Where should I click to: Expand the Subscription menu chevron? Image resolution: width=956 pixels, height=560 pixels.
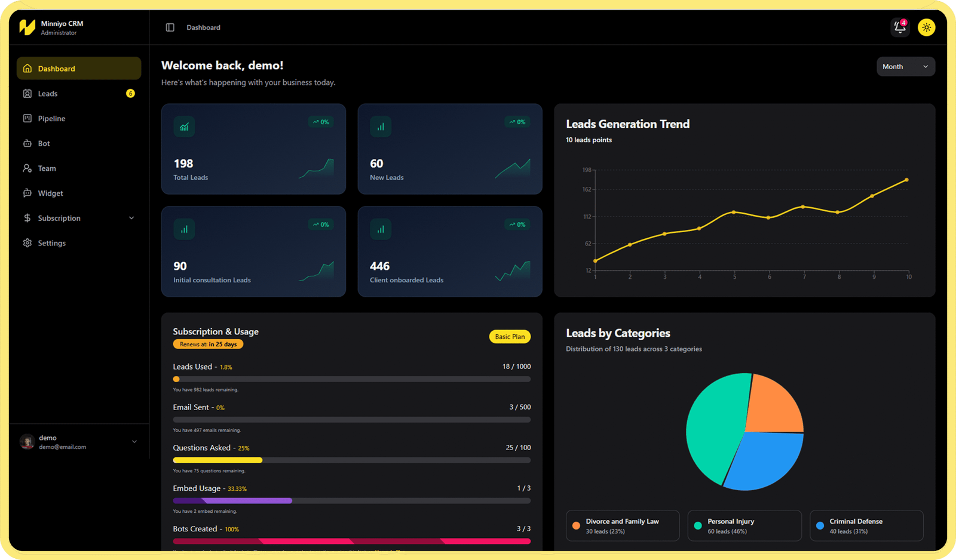pyautogui.click(x=131, y=219)
